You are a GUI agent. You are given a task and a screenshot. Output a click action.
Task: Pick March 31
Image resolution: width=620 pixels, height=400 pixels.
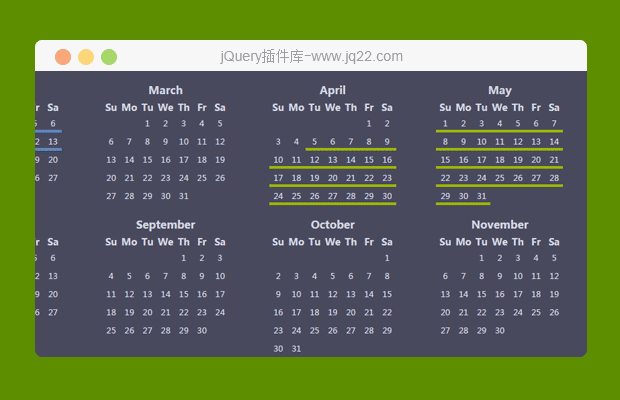[x=183, y=196]
